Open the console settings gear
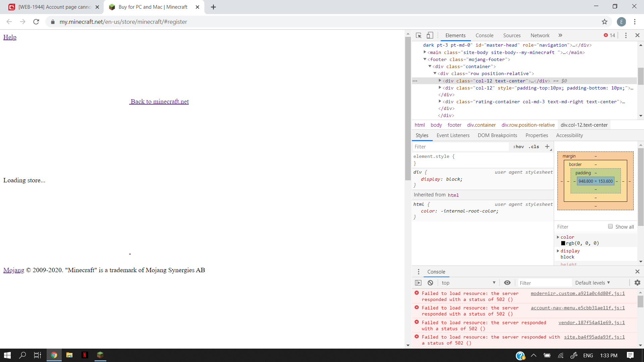Screen dimensions: 644x362 pos(637,283)
